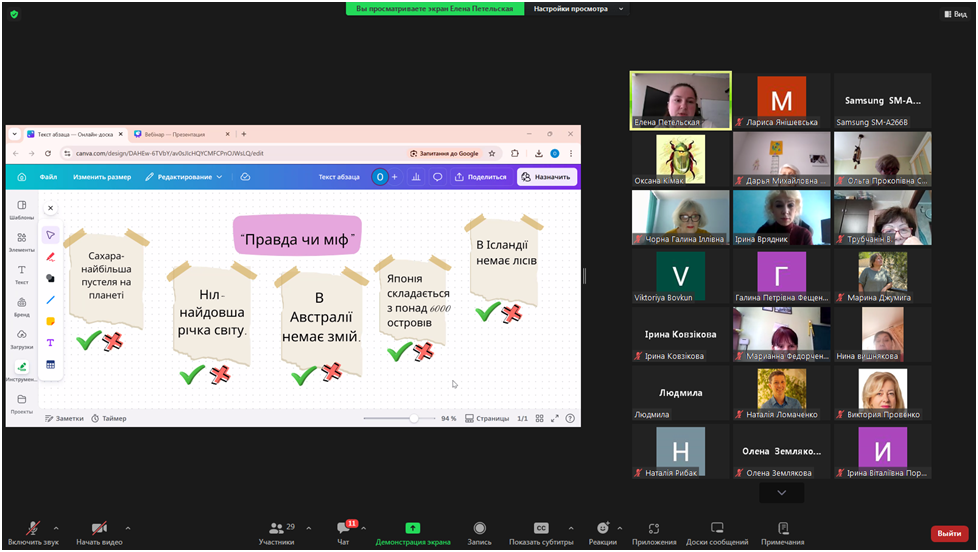Expand more participants chevron below video grid
The height and width of the screenshot is (552, 978).
[x=781, y=492]
